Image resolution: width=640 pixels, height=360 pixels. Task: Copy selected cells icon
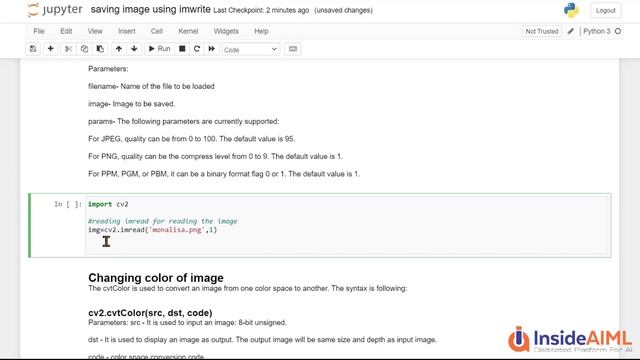click(x=84, y=49)
